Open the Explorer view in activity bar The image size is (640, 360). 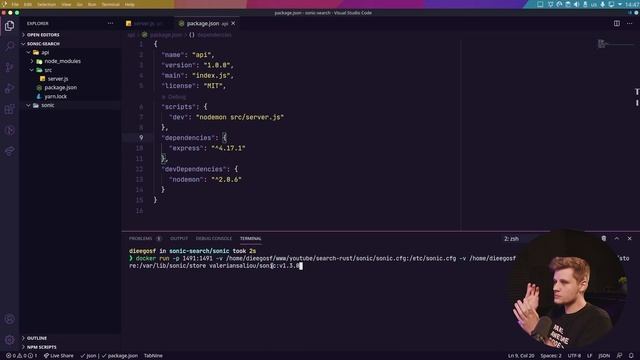pyautogui.click(x=9, y=26)
